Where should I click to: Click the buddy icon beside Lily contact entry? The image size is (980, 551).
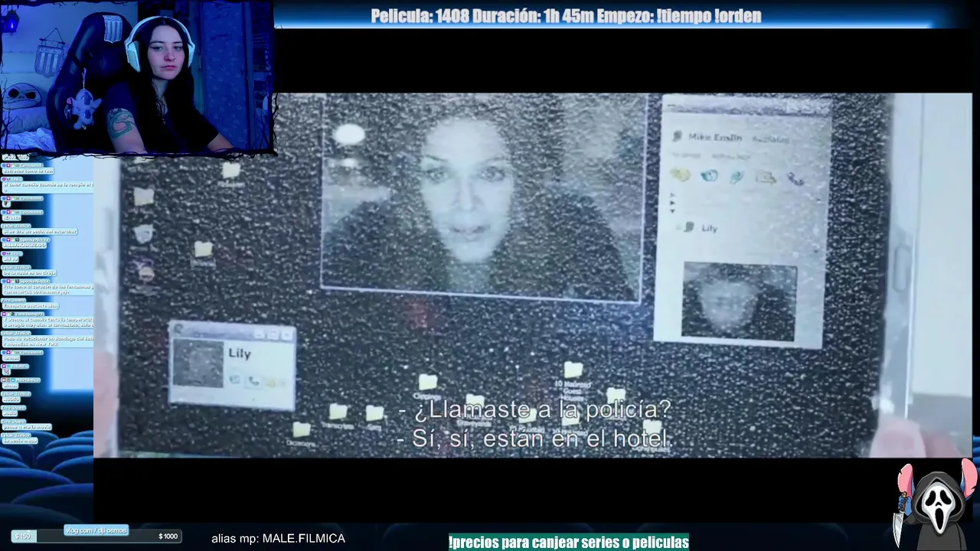click(x=688, y=227)
